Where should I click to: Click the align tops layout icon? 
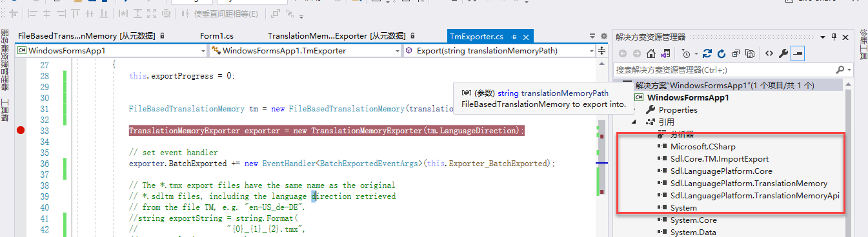pyautogui.click(x=76, y=14)
